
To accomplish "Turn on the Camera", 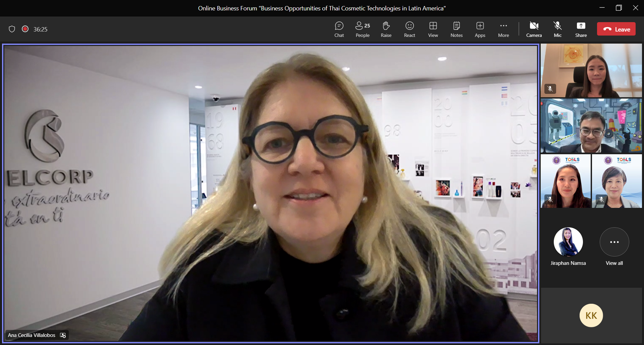I will click(534, 29).
